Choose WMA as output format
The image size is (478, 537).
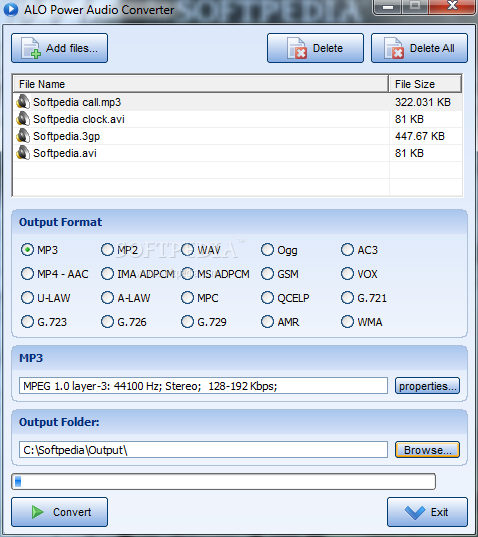(x=362, y=322)
